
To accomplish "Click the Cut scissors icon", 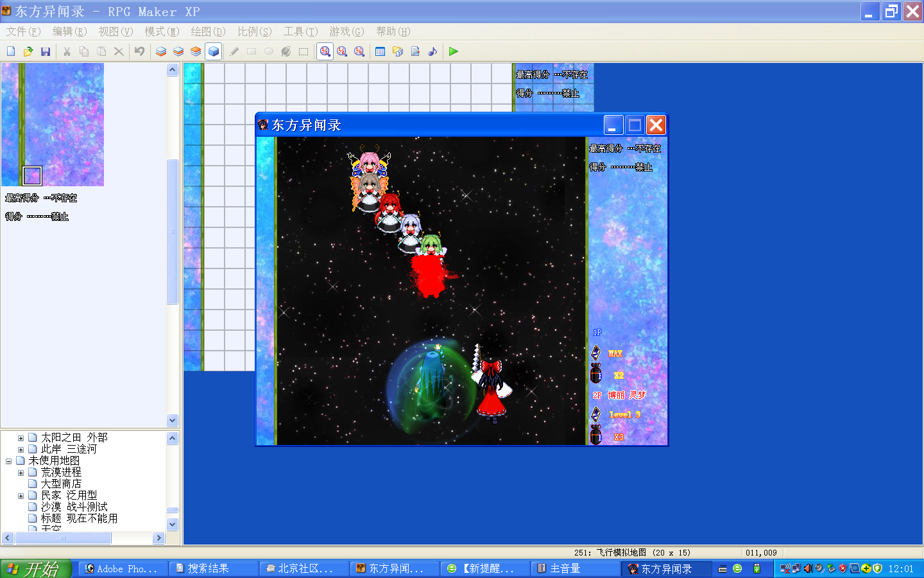I will pyautogui.click(x=67, y=51).
